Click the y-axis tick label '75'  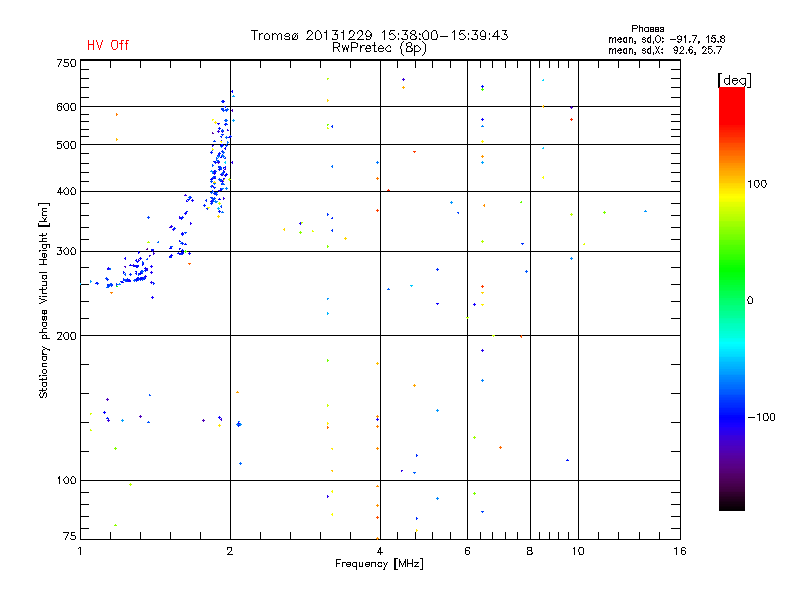tap(70, 536)
